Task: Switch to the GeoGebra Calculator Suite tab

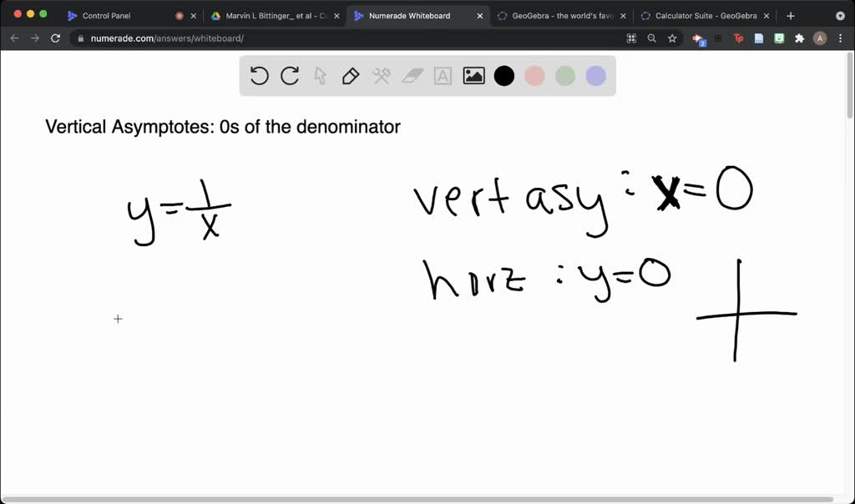Action: pyautogui.click(x=706, y=15)
